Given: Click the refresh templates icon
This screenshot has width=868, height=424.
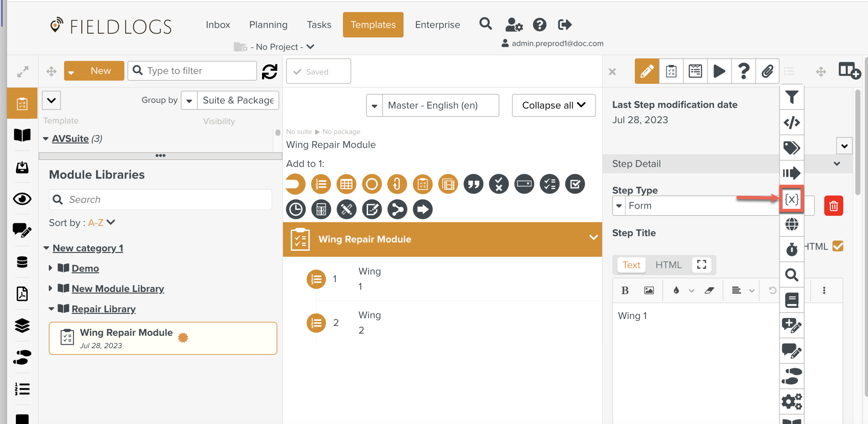Looking at the screenshot, I should click(269, 72).
